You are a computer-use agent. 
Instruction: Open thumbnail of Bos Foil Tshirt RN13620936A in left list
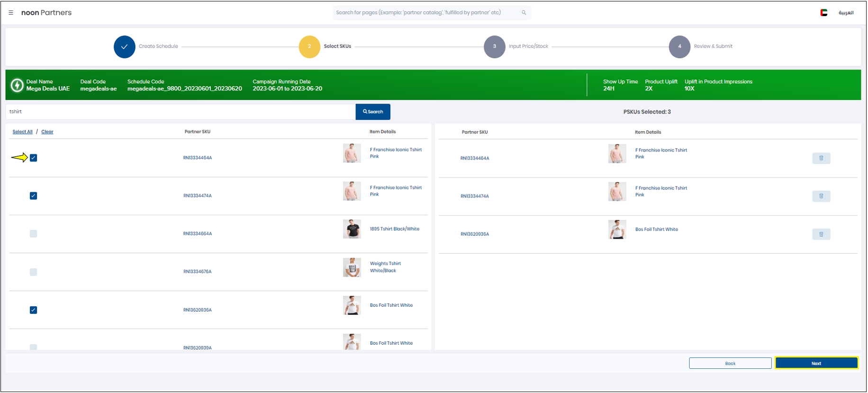[x=352, y=305]
